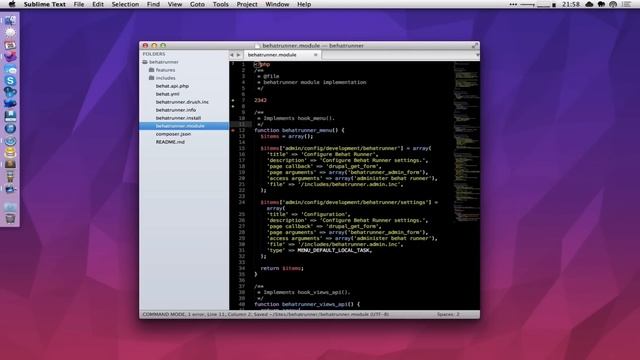Image resolution: width=640 pixels, height=360 pixels.
Task: Expand the features folder
Action: tap(151, 70)
